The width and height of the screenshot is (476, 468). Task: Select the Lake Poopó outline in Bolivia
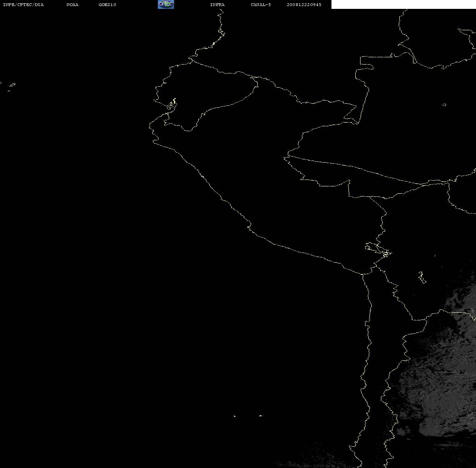point(421,277)
